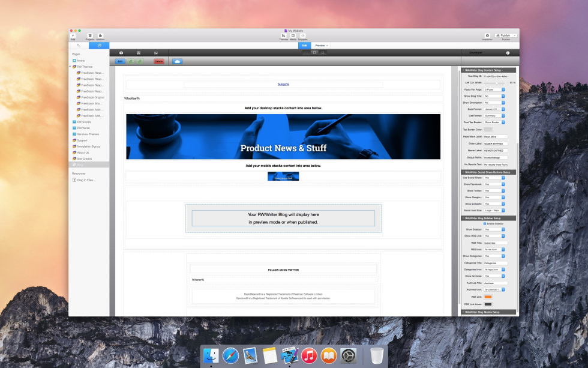Click the dark RSS Link Hover color swatch
Viewport: 588px width, 368px height.
(x=487, y=304)
